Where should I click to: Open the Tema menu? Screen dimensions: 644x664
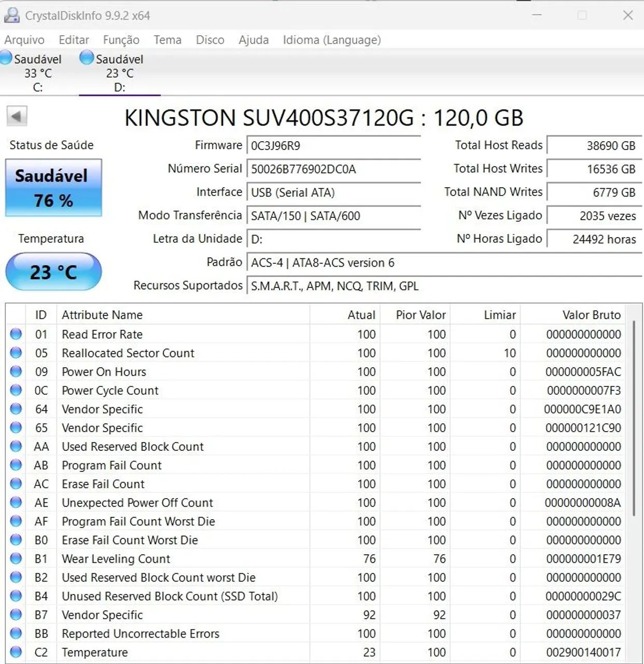[167, 40]
